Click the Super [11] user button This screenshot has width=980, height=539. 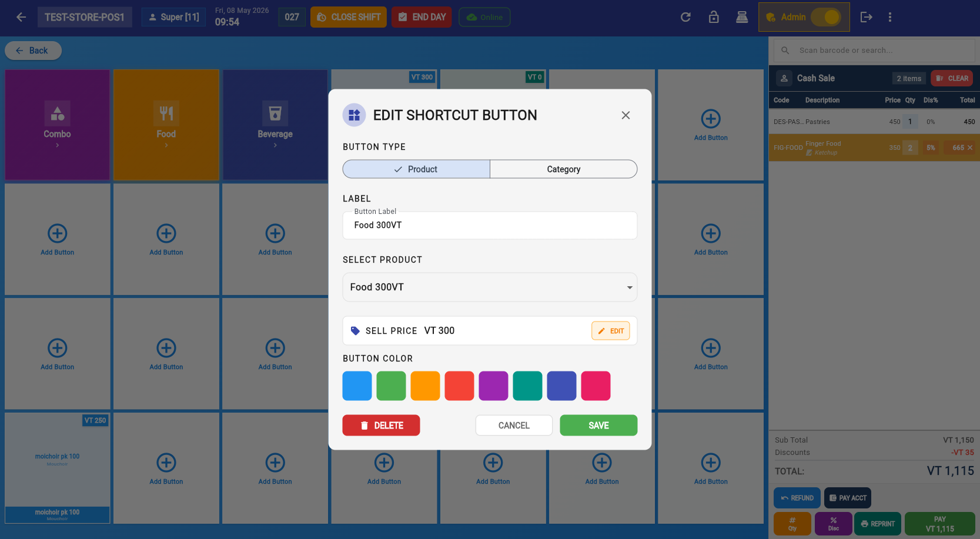(173, 17)
